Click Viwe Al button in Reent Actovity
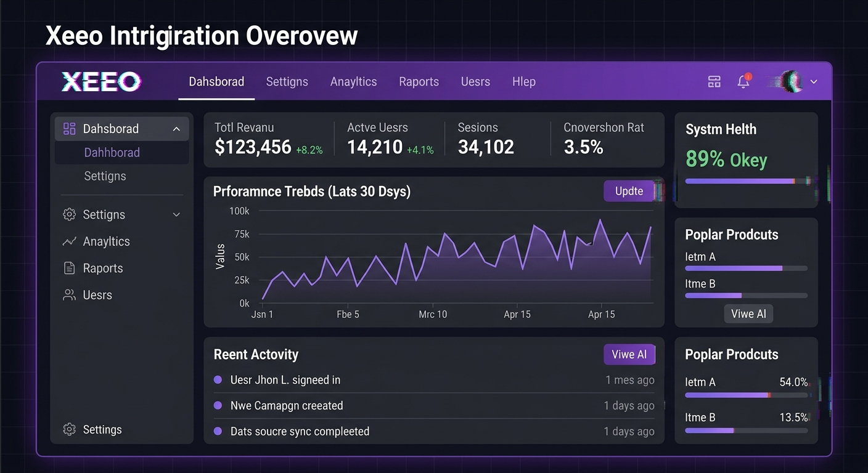 629,355
